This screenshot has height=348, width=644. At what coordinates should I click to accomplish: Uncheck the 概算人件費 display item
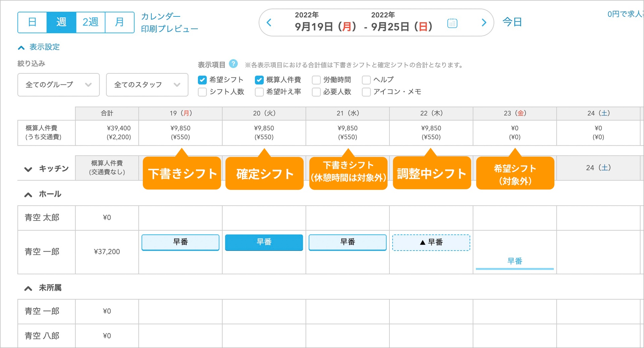click(259, 80)
